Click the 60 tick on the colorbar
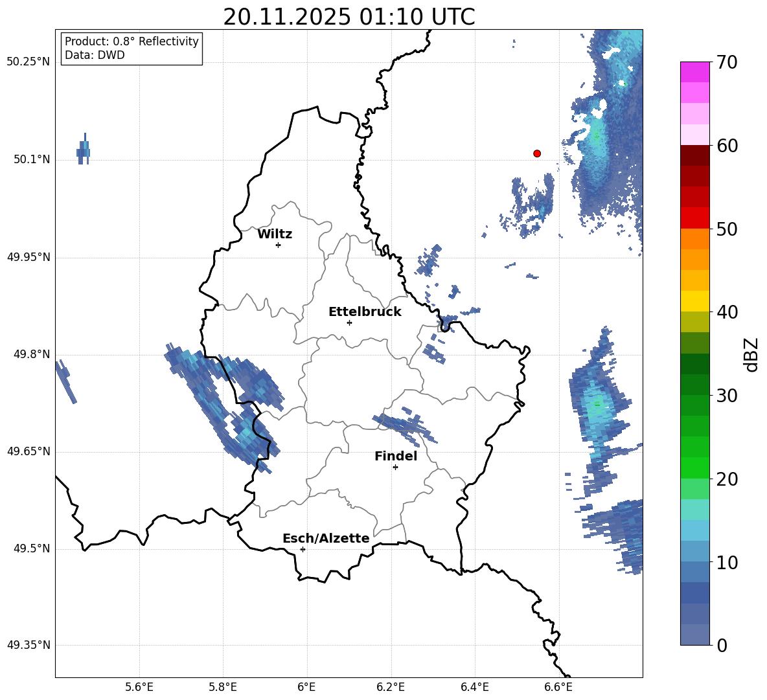The image size is (767, 700). [727, 146]
